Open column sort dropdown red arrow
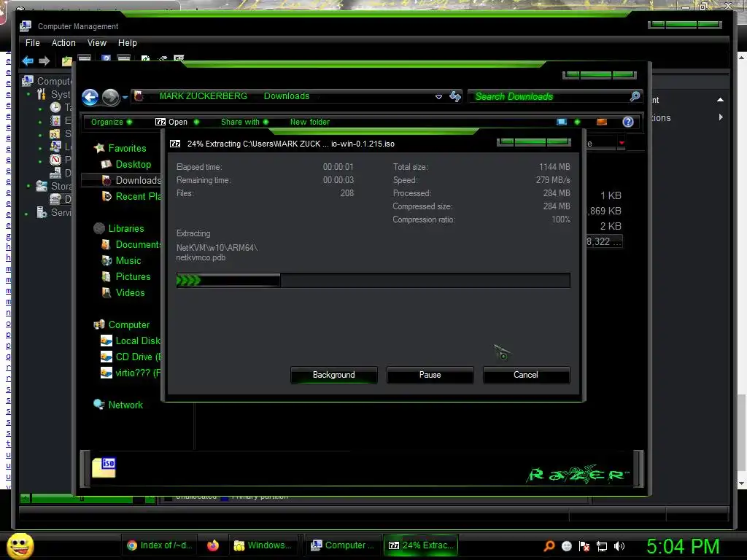Viewport: 747px width, 560px height. pos(622,143)
